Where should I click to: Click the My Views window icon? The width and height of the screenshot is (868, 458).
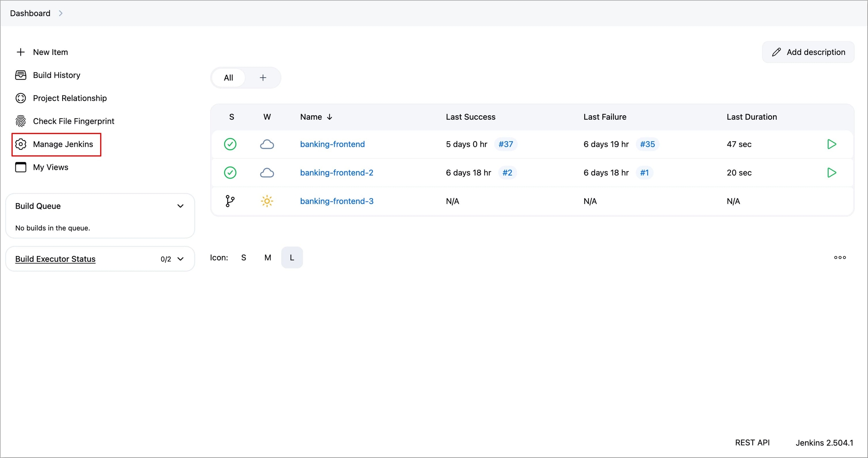pos(21,167)
